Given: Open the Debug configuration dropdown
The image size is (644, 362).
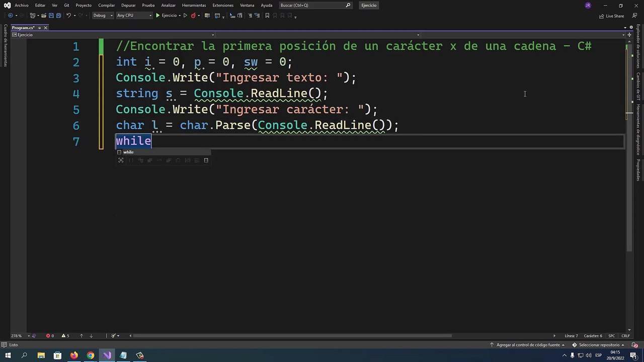Looking at the screenshot, I should pyautogui.click(x=103, y=16).
